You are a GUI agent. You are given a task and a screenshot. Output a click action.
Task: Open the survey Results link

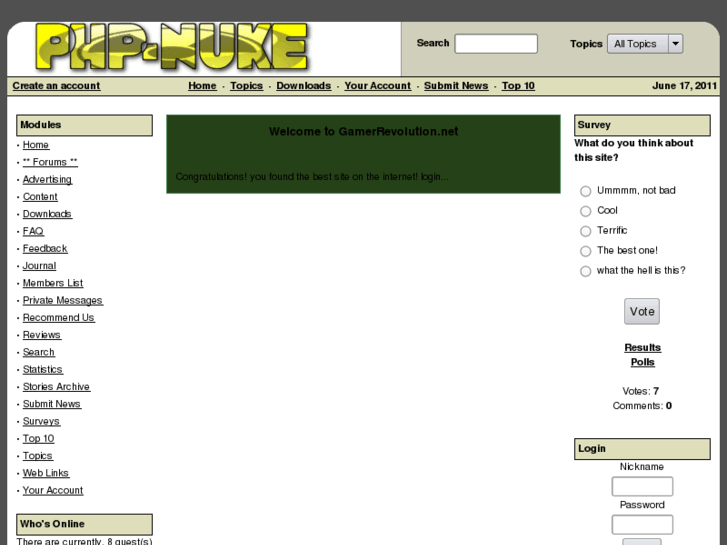pyautogui.click(x=643, y=347)
